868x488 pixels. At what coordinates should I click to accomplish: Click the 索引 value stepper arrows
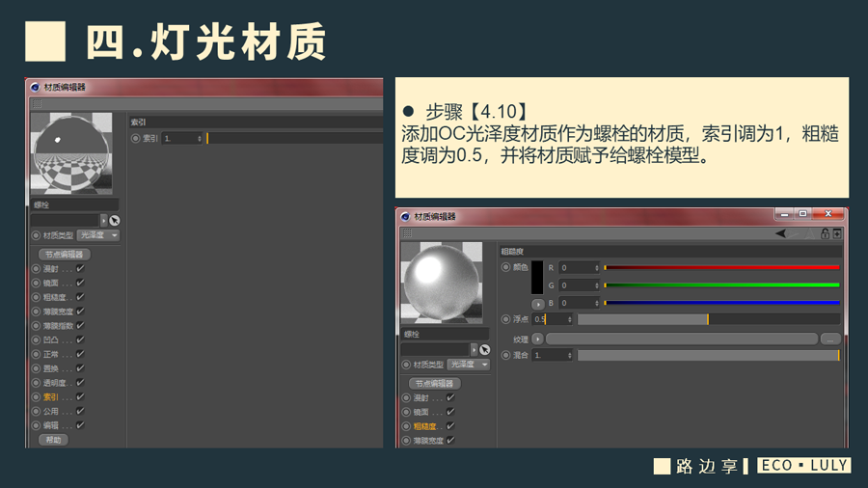200,138
